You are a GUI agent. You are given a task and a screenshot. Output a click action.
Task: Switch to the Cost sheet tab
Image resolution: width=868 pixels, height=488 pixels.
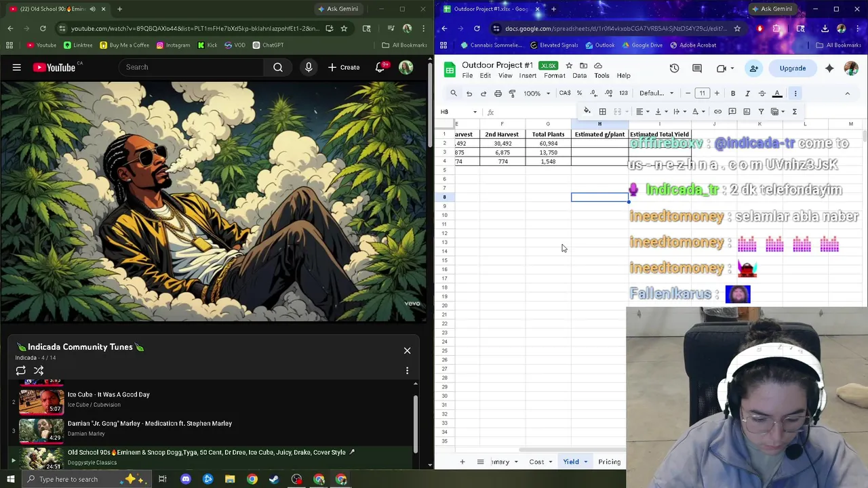pyautogui.click(x=536, y=462)
